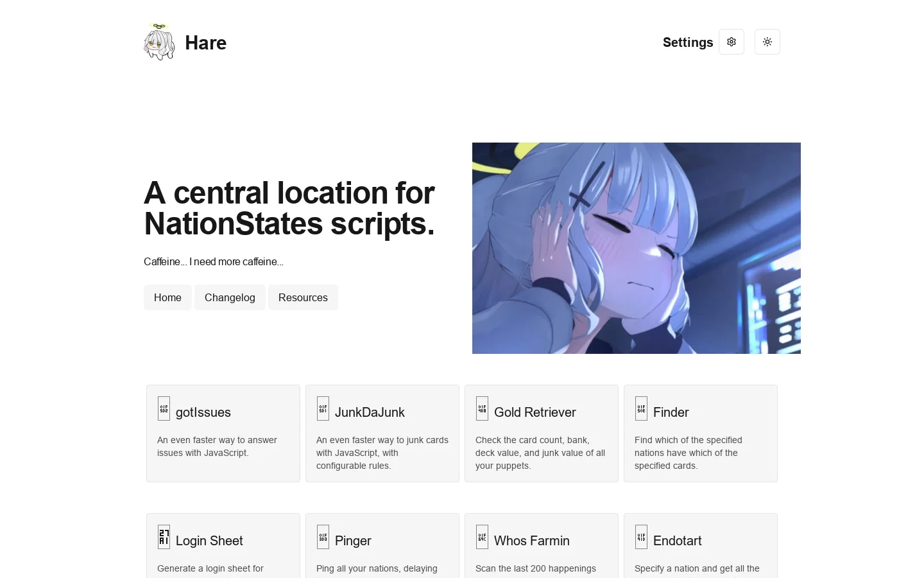The image size is (924, 578).
Task: Click the 'Ping all your nations, delaying' text
Action: coord(377,568)
